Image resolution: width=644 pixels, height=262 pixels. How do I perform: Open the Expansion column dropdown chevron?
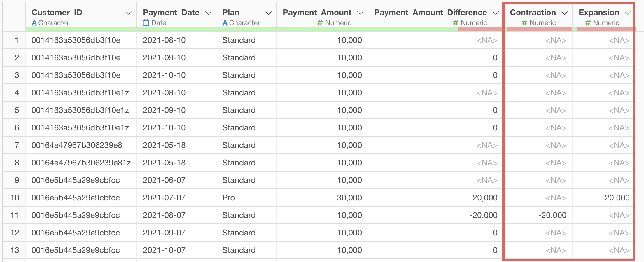[x=628, y=13]
